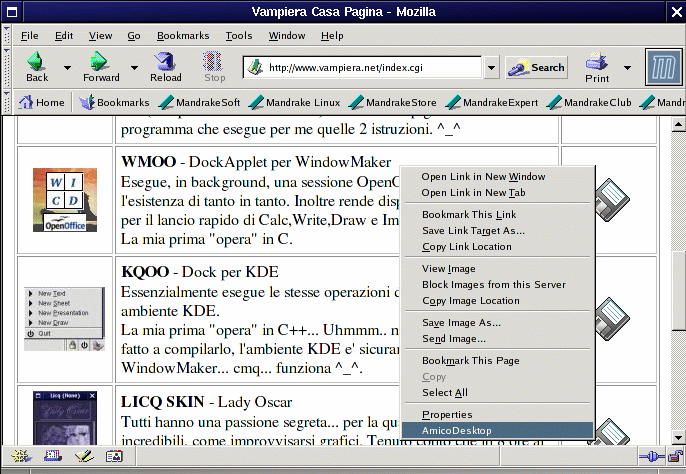Choose Open Link in New Tab
Image resolution: width=686 pixels, height=474 pixels.
[497, 193]
